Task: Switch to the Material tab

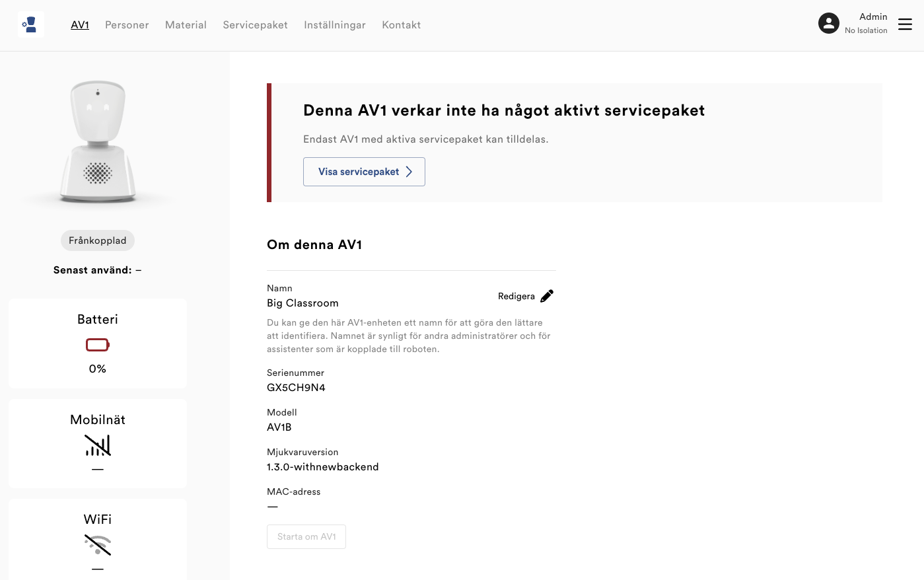Action: coord(186,25)
